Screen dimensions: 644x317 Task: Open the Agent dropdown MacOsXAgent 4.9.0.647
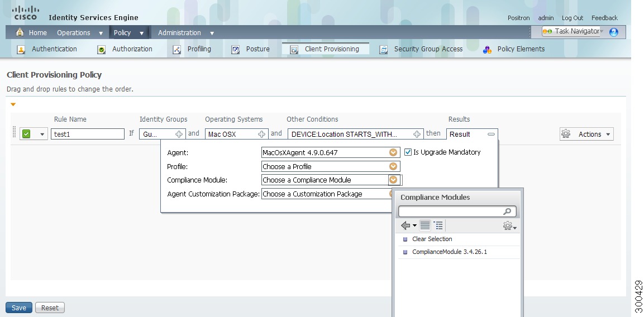click(x=393, y=152)
